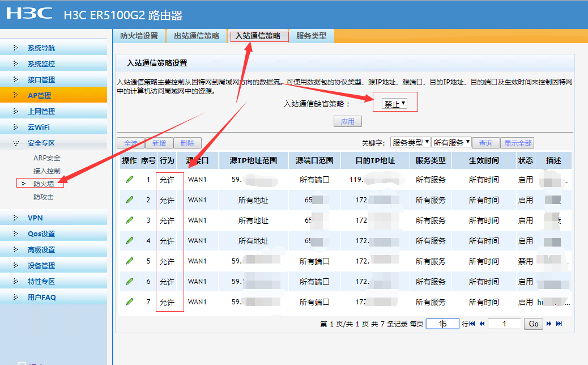This screenshot has width=588, height=365.
Task: Open the 入站通信缺省策略 dropdown
Action: click(394, 104)
